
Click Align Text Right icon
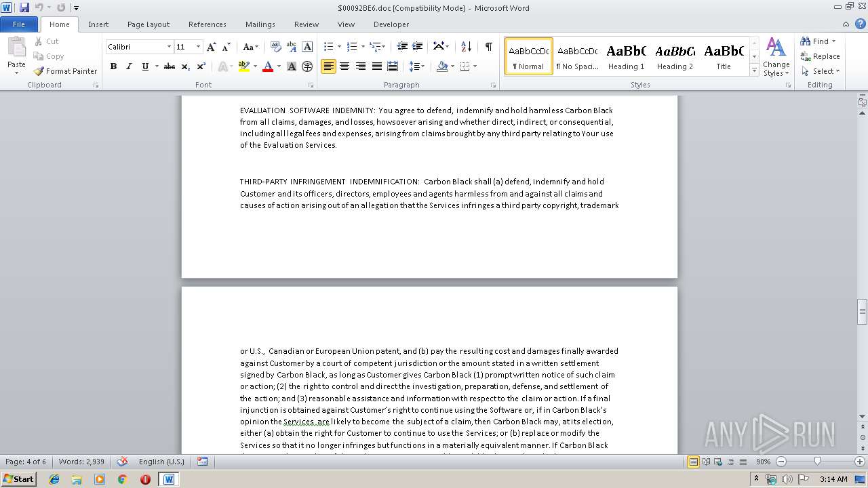click(x=361, y=66)
